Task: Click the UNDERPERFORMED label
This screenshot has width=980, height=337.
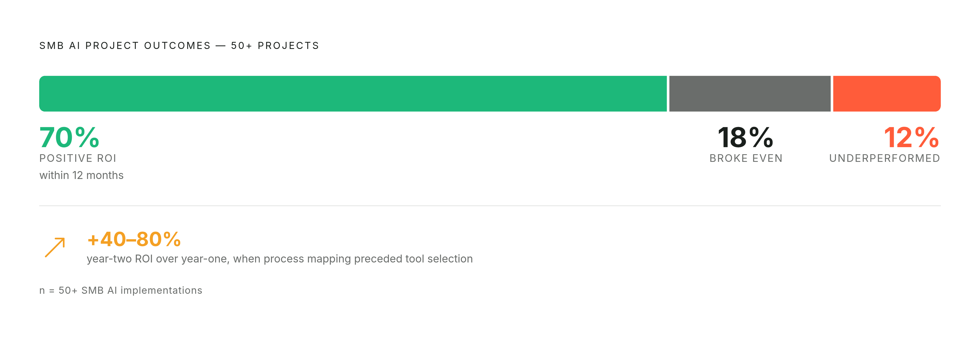Action: 885,158
